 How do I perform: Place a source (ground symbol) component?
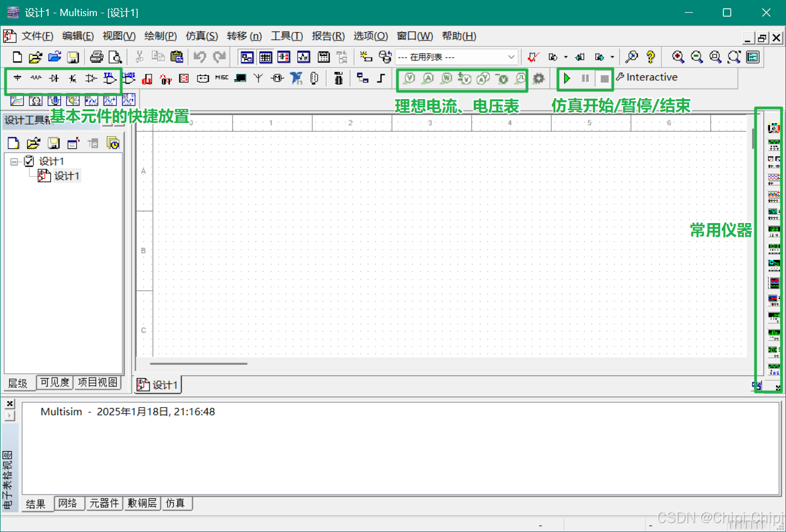[18, 78]
